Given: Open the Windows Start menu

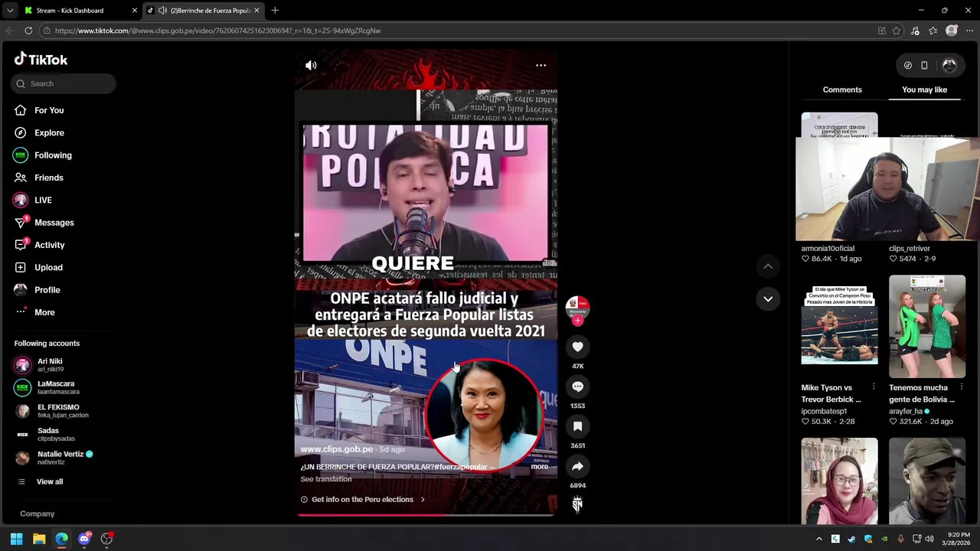Looking at the screenshot, I should click(x=16, y=539).
